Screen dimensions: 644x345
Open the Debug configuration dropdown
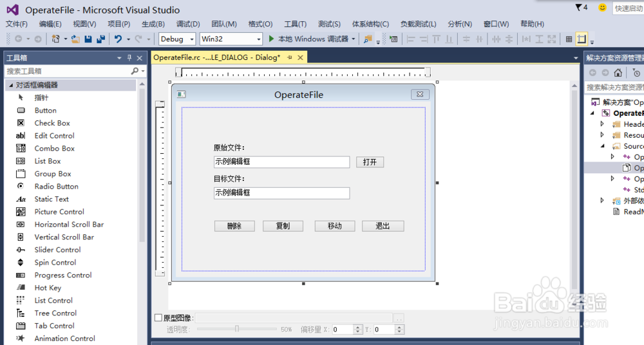click(192, 39)
